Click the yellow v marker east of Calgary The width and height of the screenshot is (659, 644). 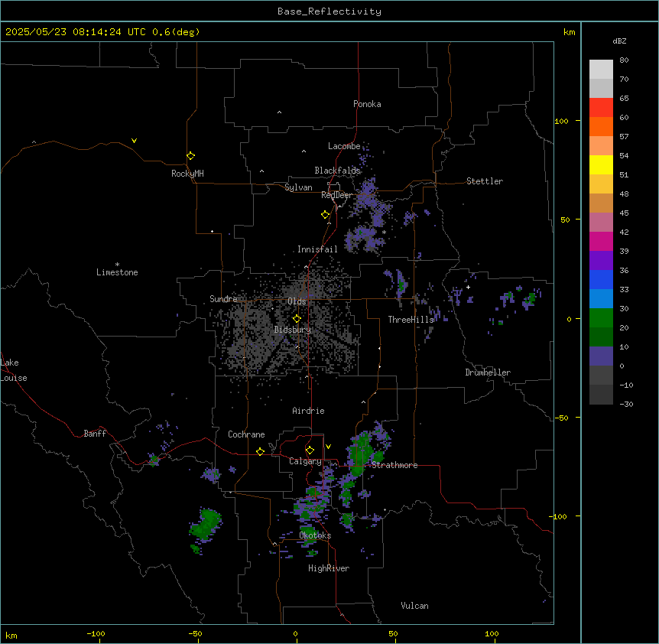(328, 447)
